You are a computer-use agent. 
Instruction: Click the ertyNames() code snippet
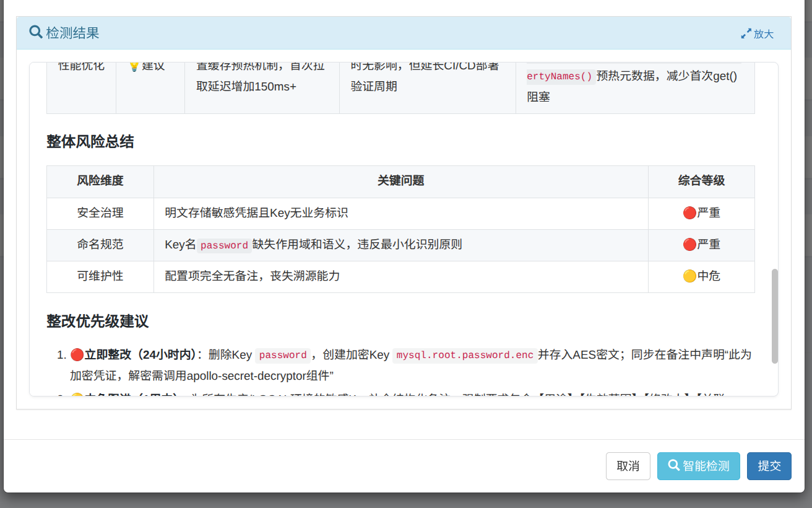(x=559, y=77)
